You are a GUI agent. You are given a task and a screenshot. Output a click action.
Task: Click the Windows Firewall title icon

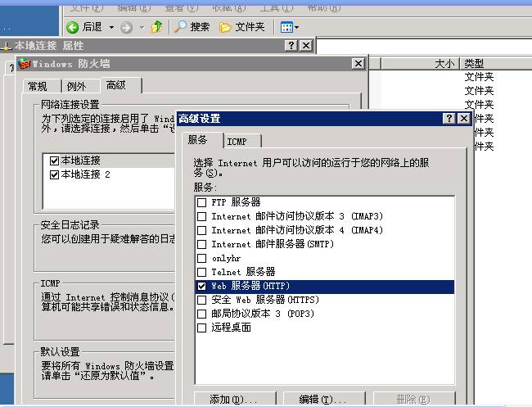click(25, 64)
